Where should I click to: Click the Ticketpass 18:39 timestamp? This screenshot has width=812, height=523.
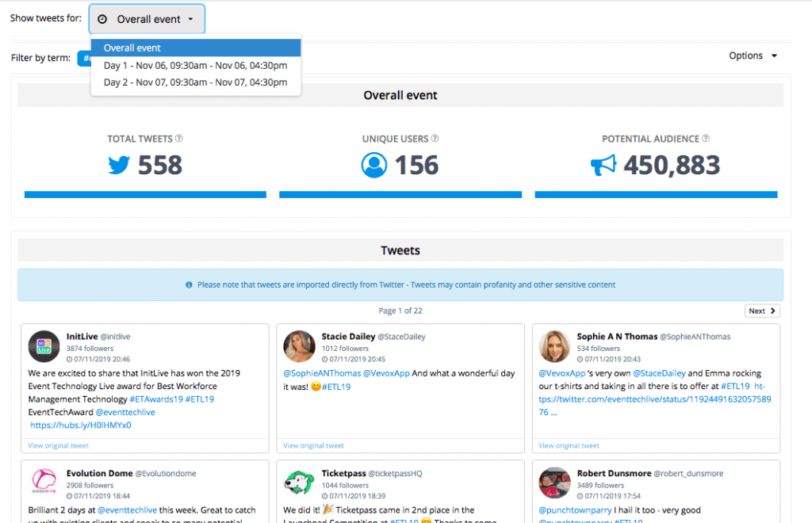pyautogui.click(x=354, y=495)
